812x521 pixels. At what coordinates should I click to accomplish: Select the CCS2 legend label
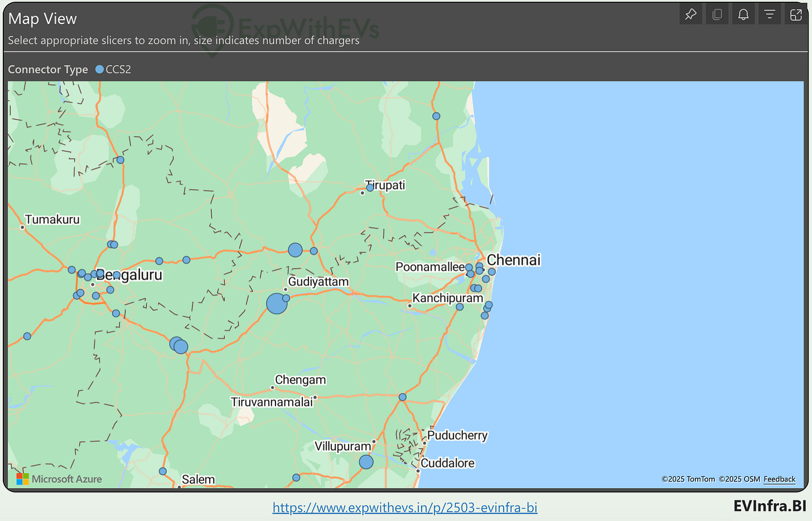tap(118, 69)
